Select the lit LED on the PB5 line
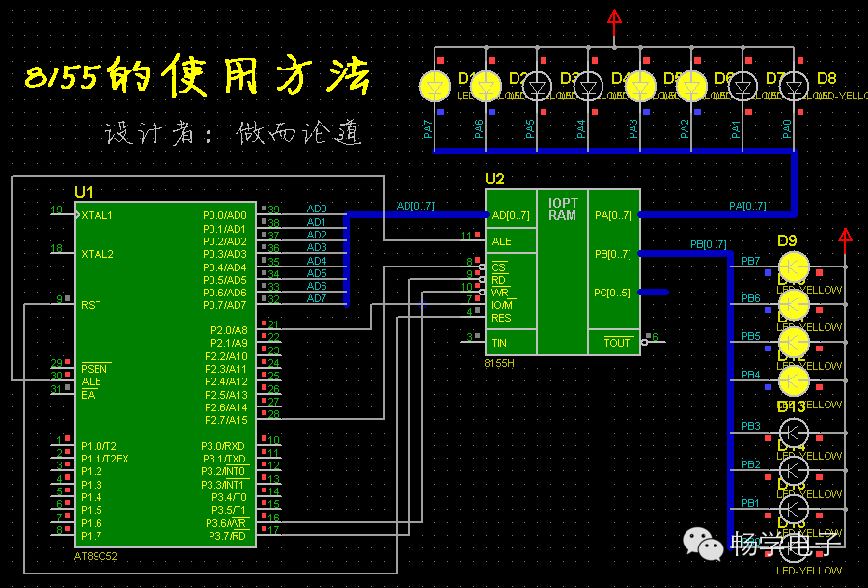This screenshot has width=868, height=588. click(x=794, y=343)
